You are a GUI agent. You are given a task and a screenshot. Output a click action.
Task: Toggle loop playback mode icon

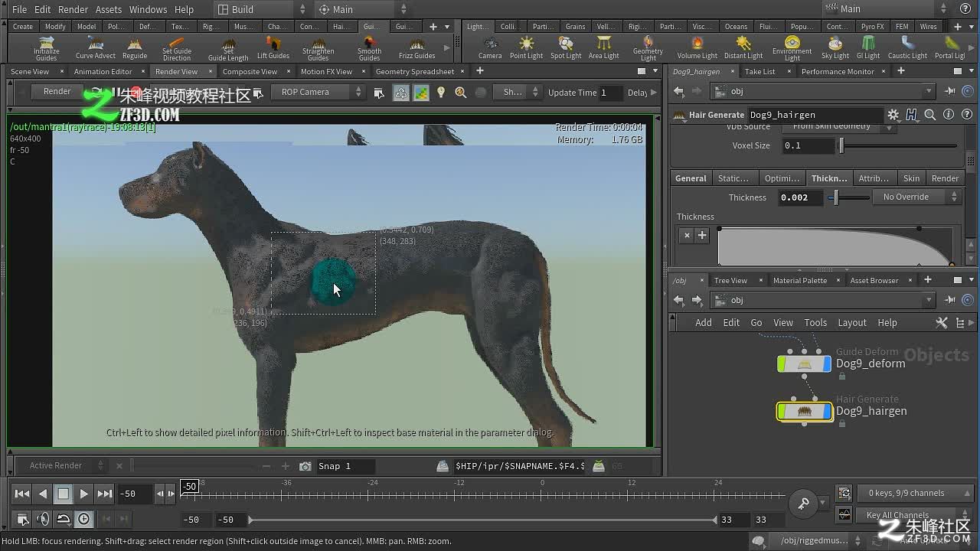[x=64, y=519]
